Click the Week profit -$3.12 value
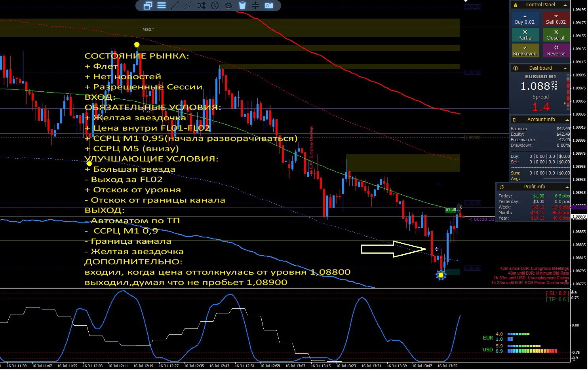This screenshot has width=588, height=370. [538, 207]
